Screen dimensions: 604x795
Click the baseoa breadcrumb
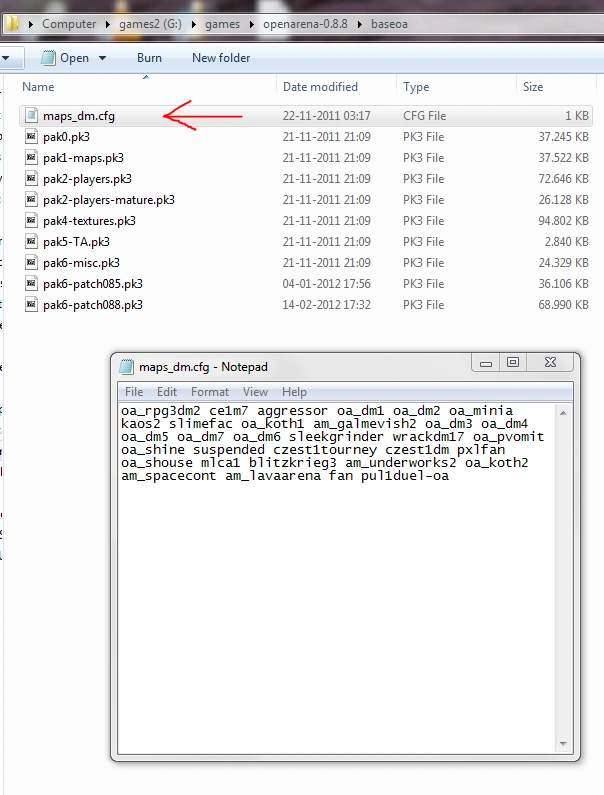tap(389, 24)
